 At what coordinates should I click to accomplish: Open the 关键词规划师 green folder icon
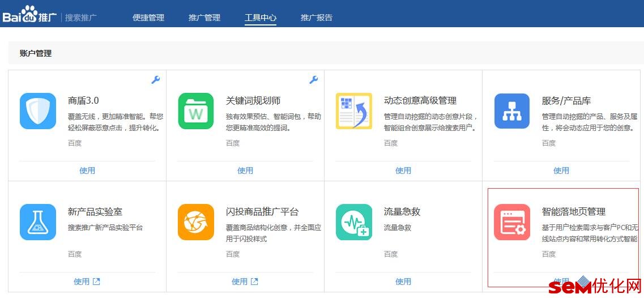[x=196, y=111]
